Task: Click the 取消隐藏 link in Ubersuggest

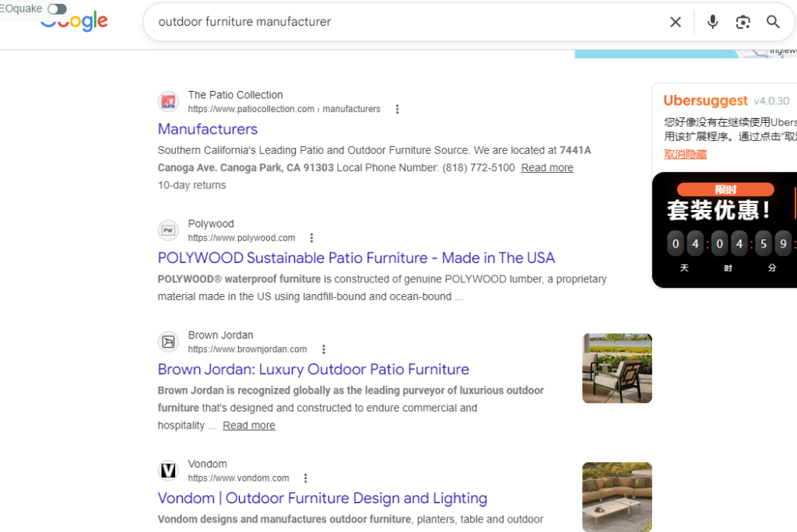Action: point(685,155)
